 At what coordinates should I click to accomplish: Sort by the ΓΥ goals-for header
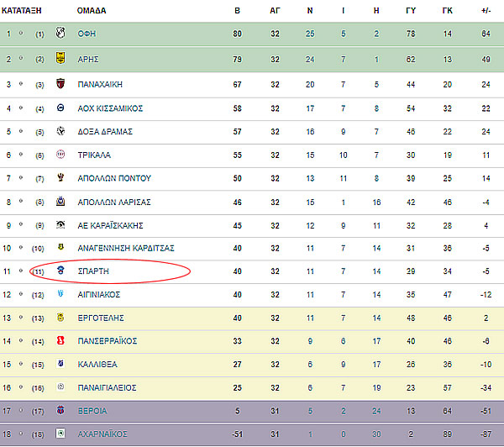411,11
